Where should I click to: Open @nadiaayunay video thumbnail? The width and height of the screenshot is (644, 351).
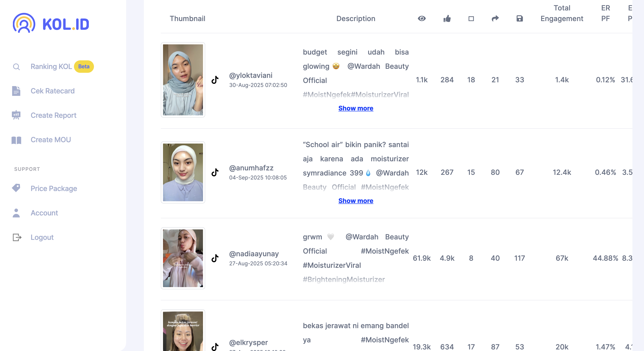pos(183,258)
